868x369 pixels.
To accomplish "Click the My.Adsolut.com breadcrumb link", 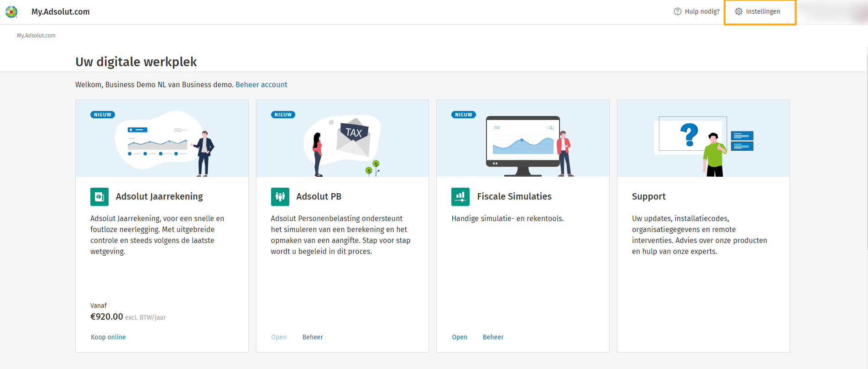I will pos(36,36).
